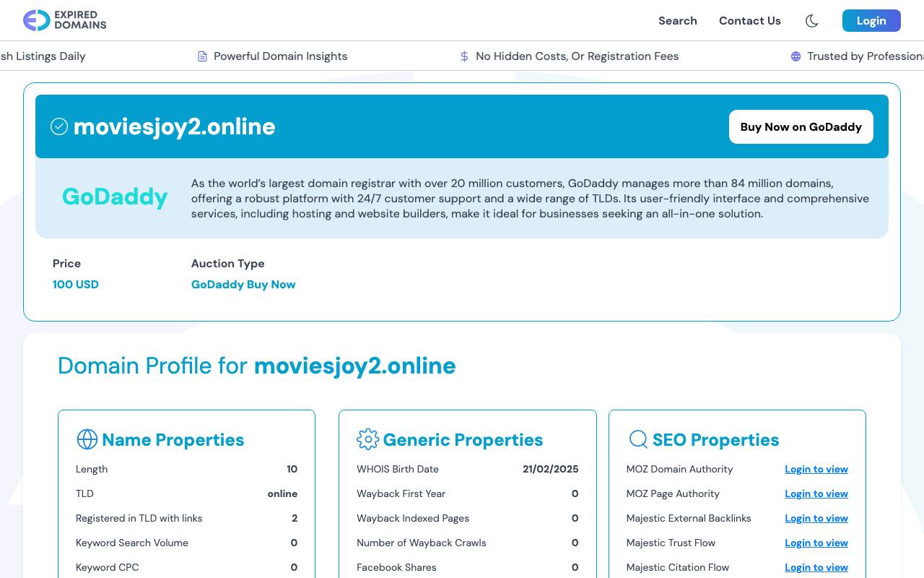Click the Login button

click(x=871, y=21)
